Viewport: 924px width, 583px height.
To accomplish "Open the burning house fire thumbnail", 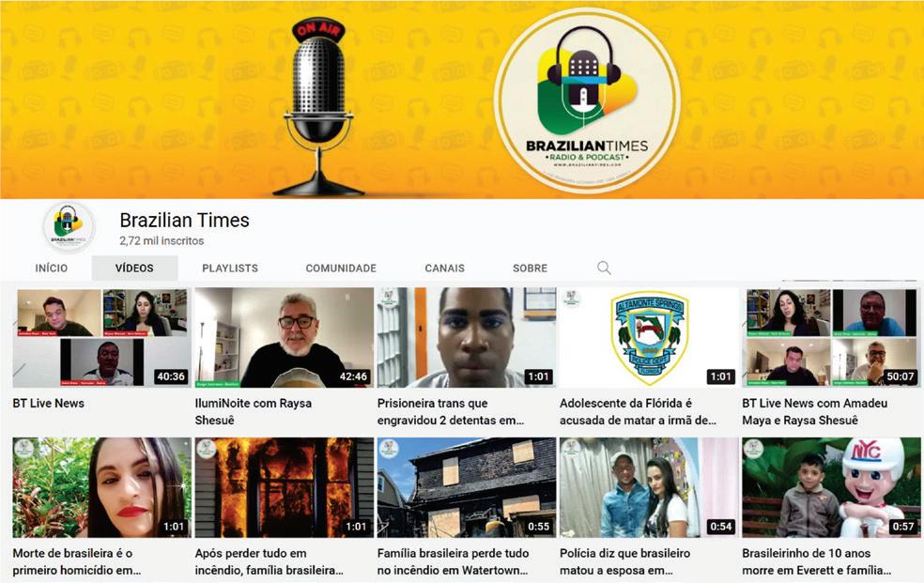I will point(284,487).
